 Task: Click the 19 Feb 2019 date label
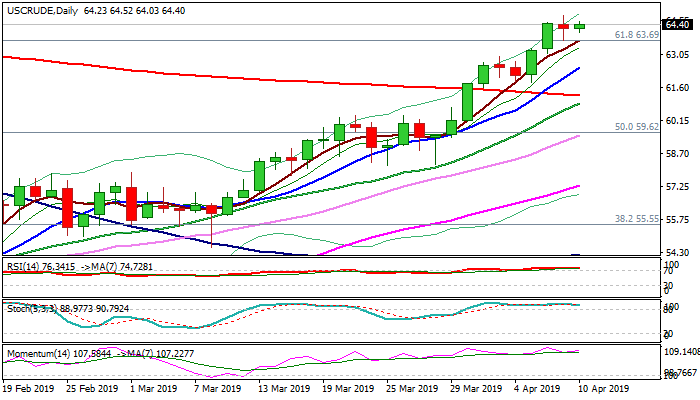pyautogui.click(x=30, y=388)
